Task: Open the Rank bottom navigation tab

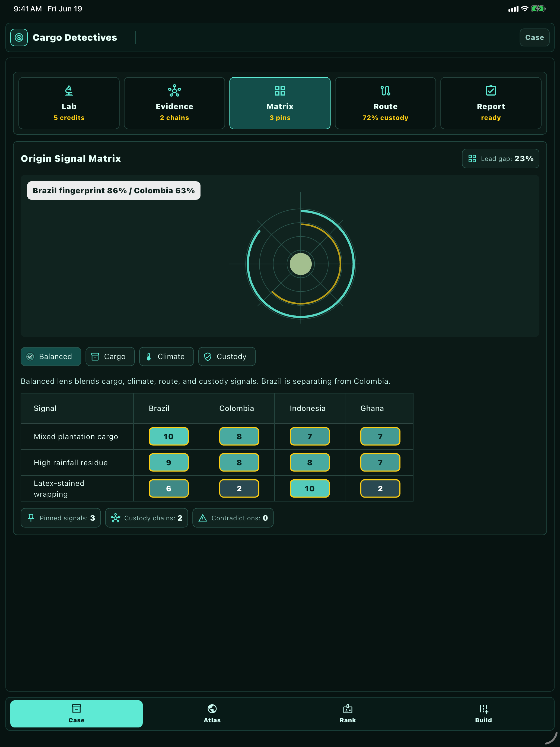Action: [x=348, y=714]
